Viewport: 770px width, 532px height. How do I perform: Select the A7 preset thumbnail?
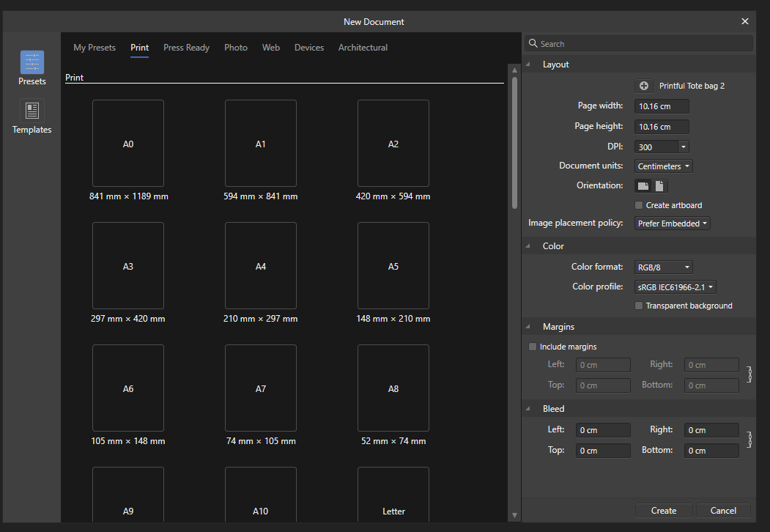click(261, 388)
